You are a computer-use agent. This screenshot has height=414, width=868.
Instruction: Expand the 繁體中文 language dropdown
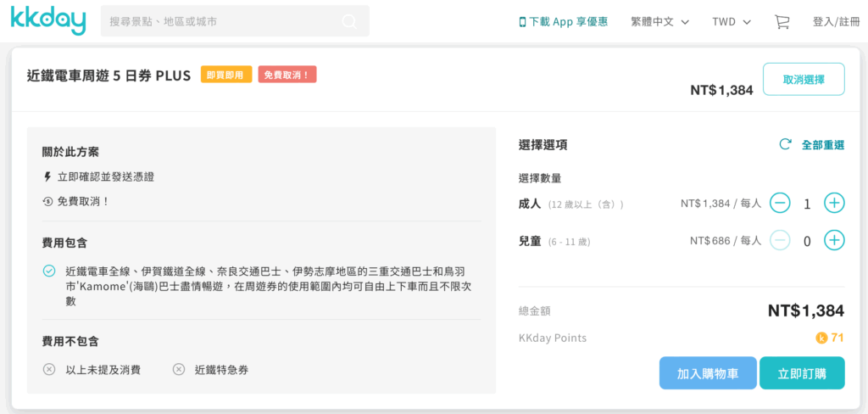click(x=659, y=21)
